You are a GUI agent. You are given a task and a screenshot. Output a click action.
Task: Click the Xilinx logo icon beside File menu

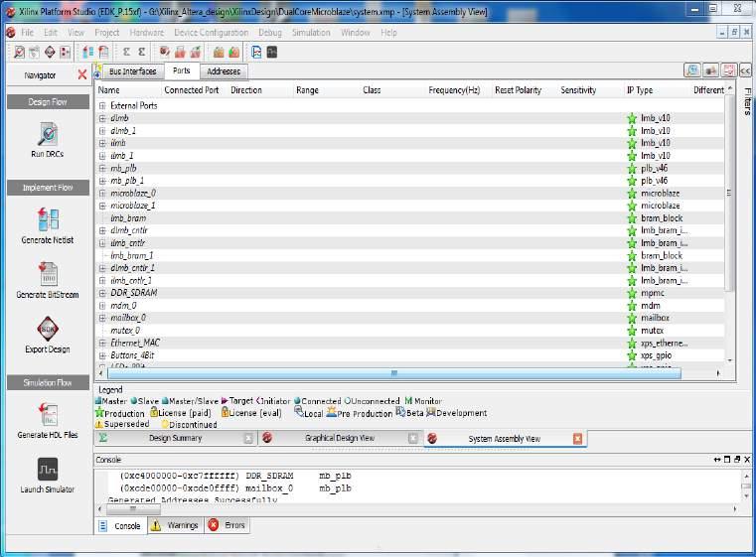11,33
